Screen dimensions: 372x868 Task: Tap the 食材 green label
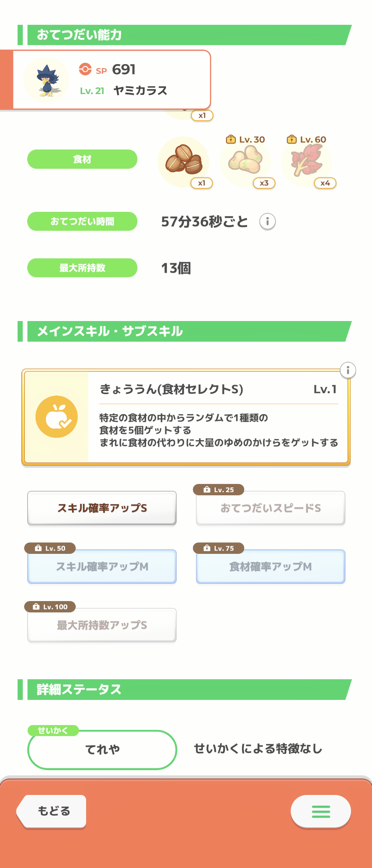(82, 159)
